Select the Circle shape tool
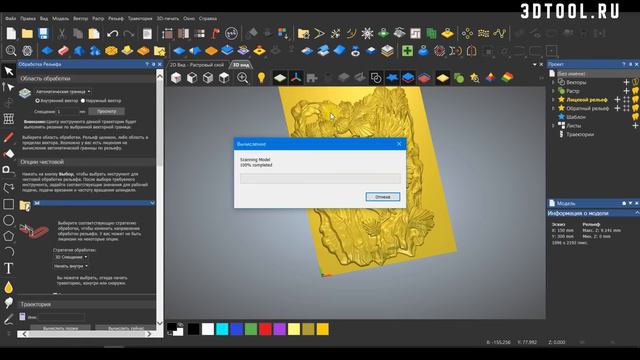 point(9,220)
